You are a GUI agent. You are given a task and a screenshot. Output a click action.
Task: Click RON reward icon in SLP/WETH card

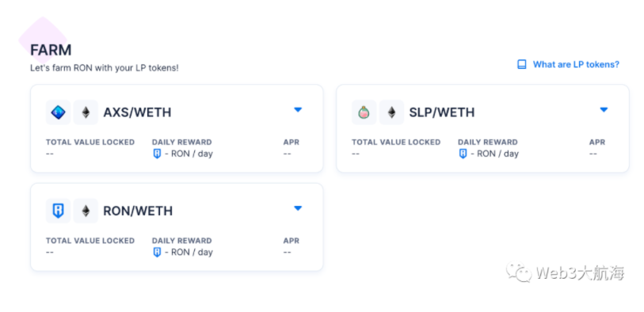463,154
